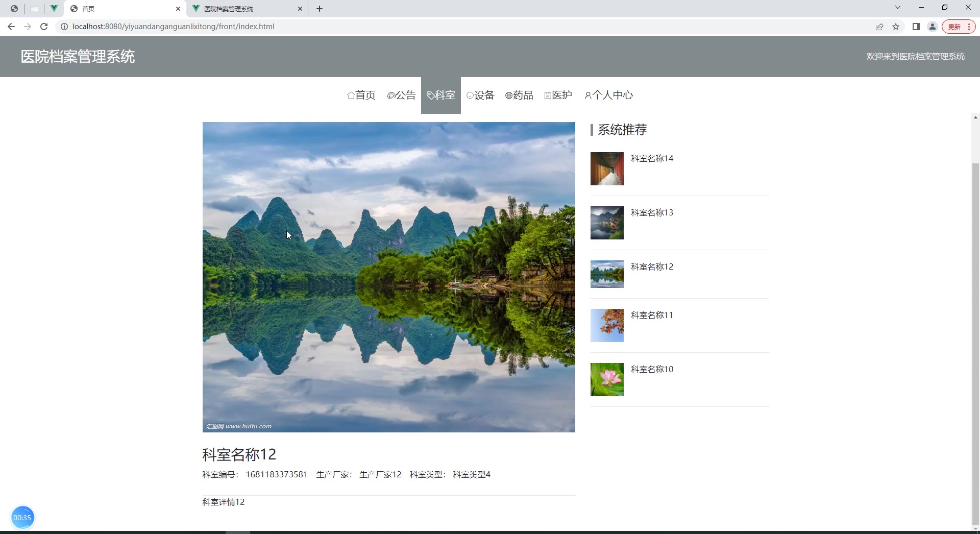The image size is (980, 534).
Task: Open 个人中心 in navigation menu
Action: [608, 95]
